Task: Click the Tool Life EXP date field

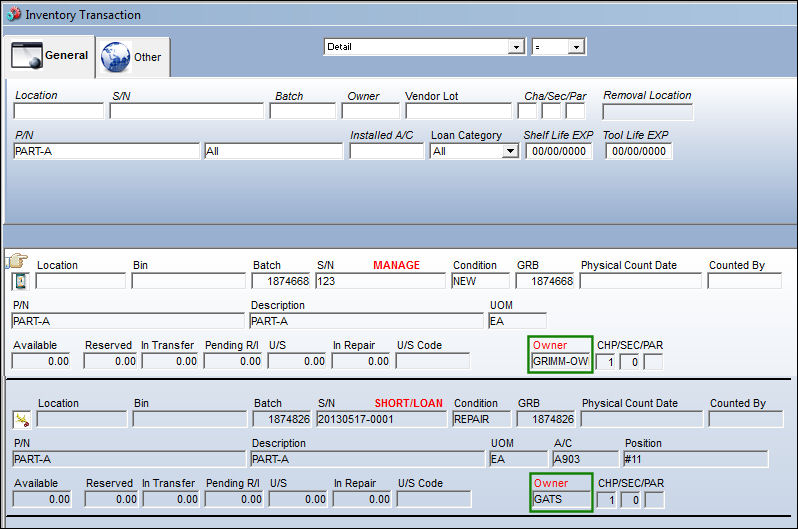Action: [639, 151]
